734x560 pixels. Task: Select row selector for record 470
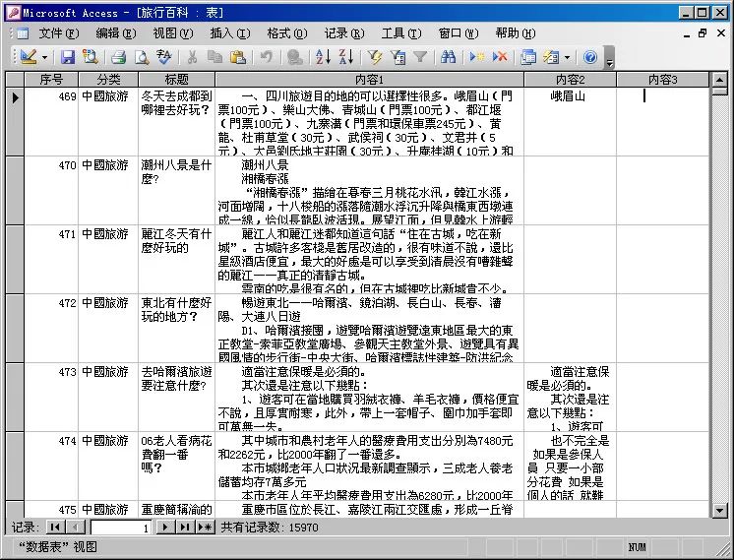click(x=15, y=191)
